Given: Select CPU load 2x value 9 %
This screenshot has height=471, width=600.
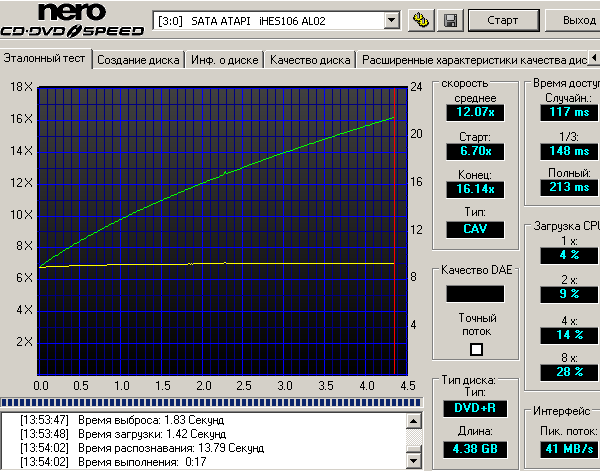Looking at the screenshot, I should (569, 294).
